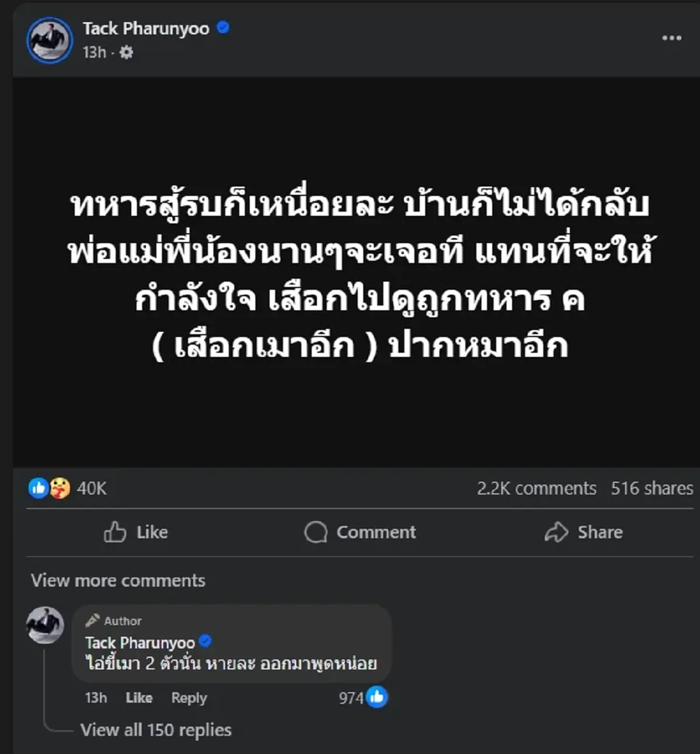This screenshot has width=700, height=754.
Task: Click the thumbs-up icon next to 974
Action: 375,697
